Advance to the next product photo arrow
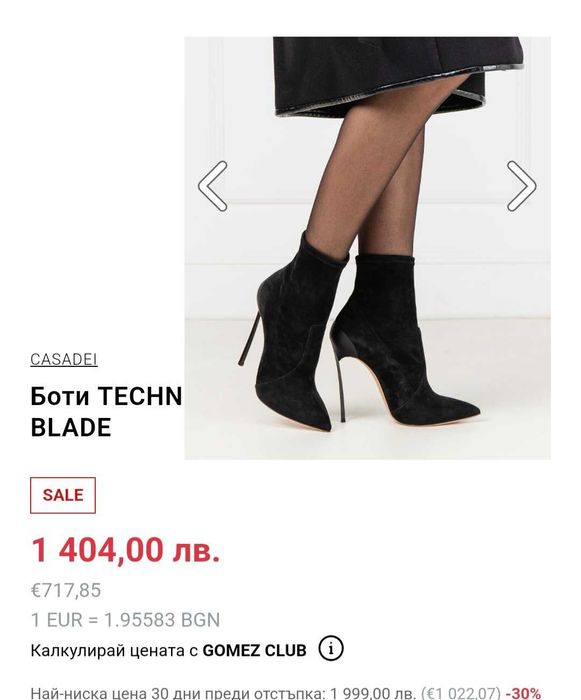This screenshot has height=700, width=581. [521, 186]
